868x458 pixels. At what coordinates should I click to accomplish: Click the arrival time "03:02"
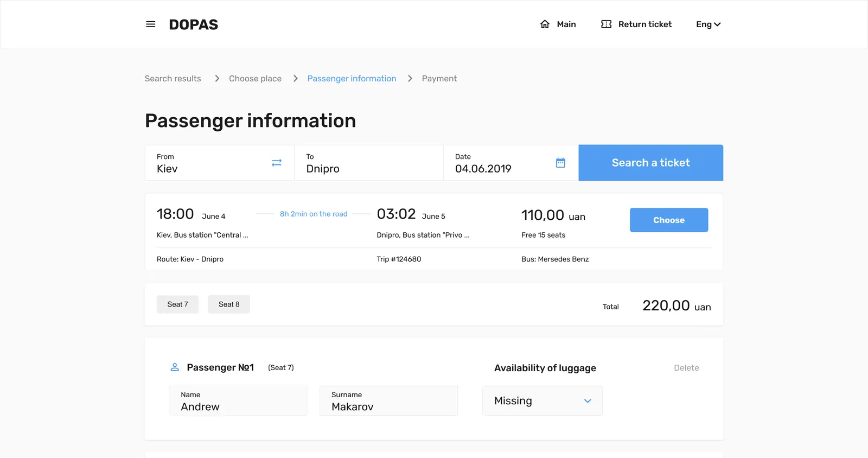(396, 214)
